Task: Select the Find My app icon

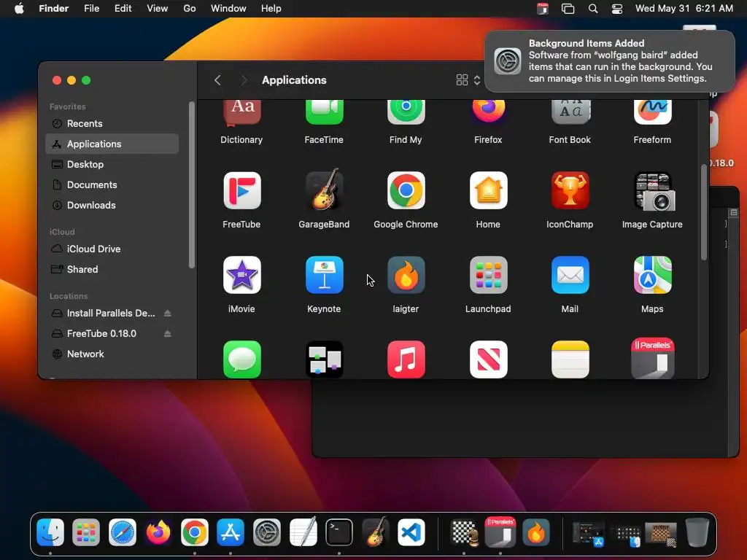Action: (x=406, y=112)
